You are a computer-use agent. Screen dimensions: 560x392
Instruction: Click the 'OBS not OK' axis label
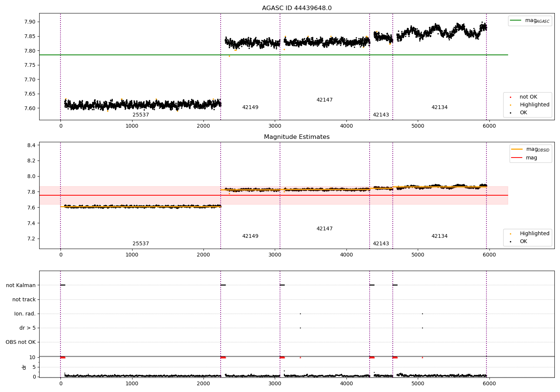[21, 342]
